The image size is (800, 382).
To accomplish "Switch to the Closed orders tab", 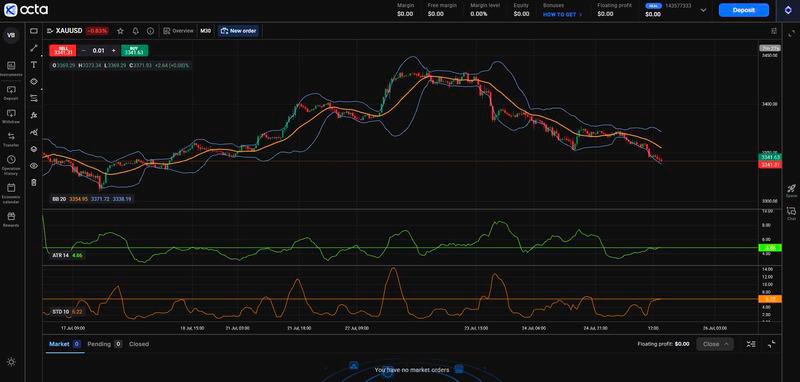I will (x=139, y=344).
